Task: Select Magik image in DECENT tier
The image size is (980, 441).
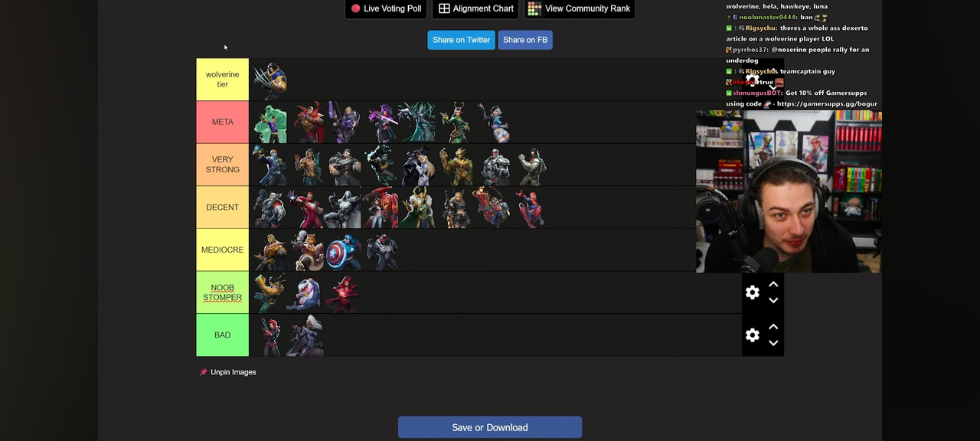Action: (456, 207)
